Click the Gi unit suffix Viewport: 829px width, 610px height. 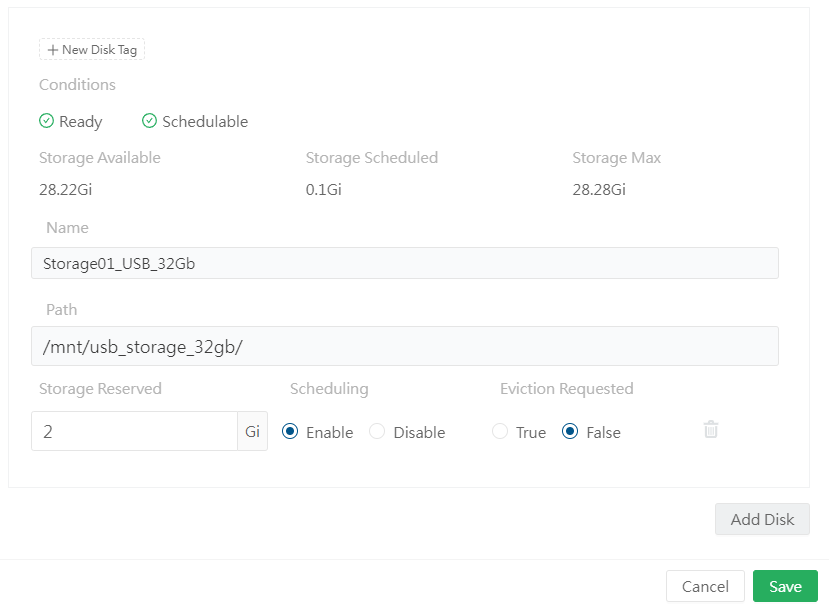point(252,431)
